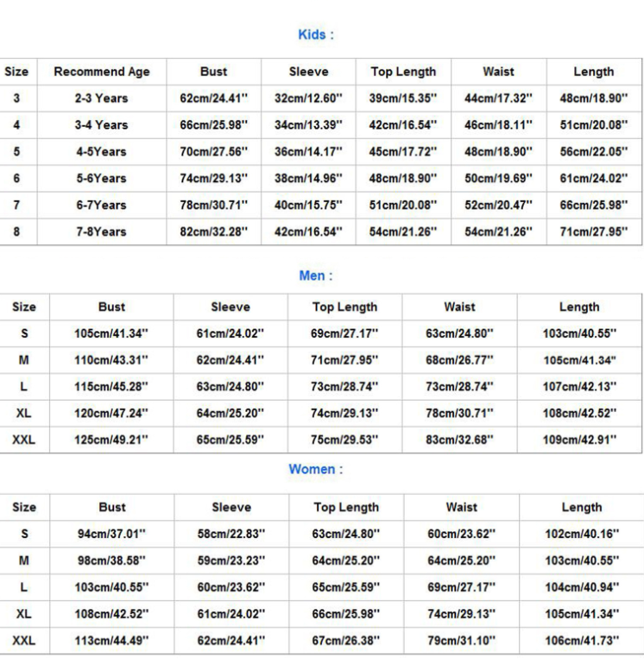Select the Recommend Age column header
Image resolution: width=644 pixels, height=659 pixels.
point(102,72)
